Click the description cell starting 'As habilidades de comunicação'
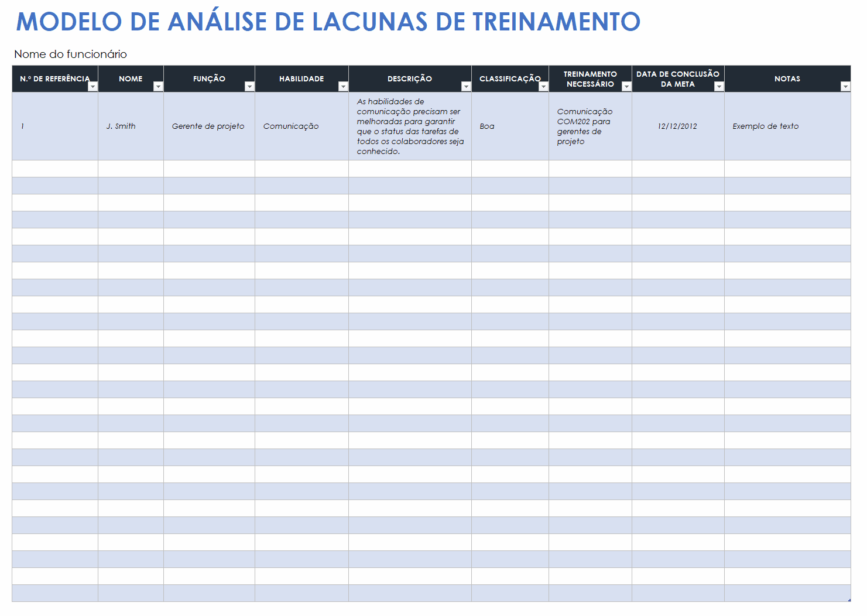 [410, 126]
